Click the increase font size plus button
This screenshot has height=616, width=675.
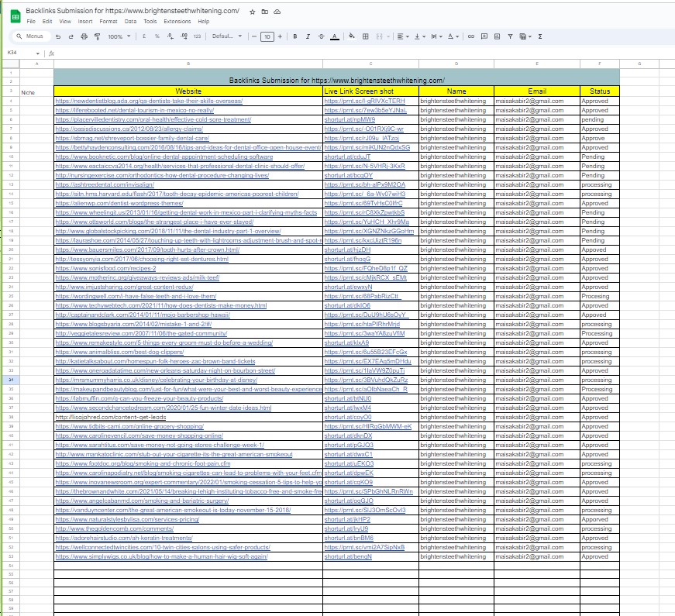(x=281, y=36)
